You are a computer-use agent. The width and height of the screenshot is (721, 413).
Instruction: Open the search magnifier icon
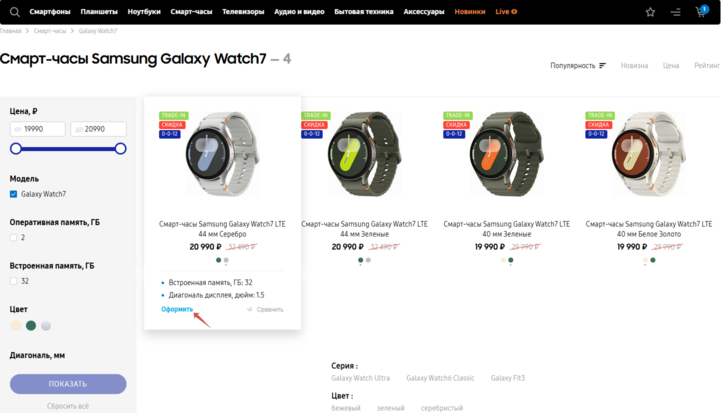point(15,12)
